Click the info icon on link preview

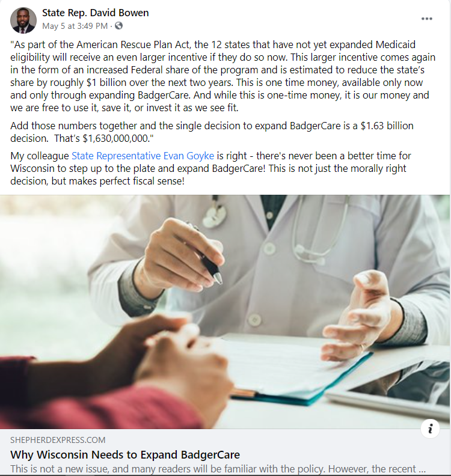(430, 429)
